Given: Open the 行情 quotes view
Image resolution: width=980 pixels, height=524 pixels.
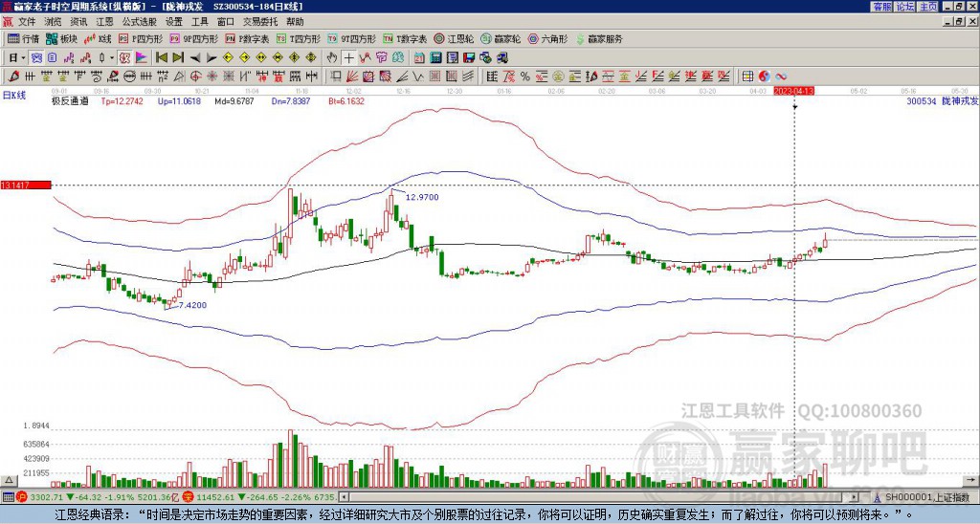Looking at the screenshot, I should click(24, 38).
